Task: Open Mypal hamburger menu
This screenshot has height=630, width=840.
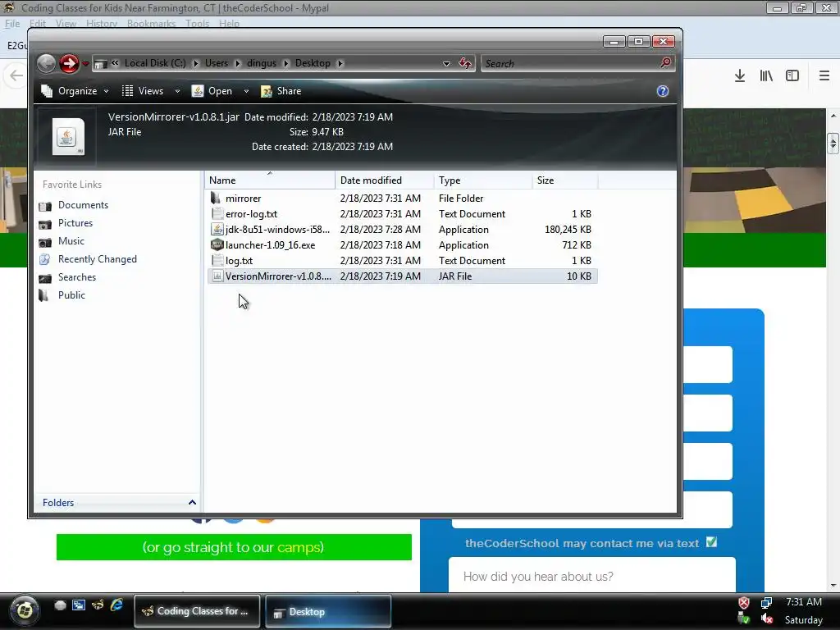Action: 824,75
